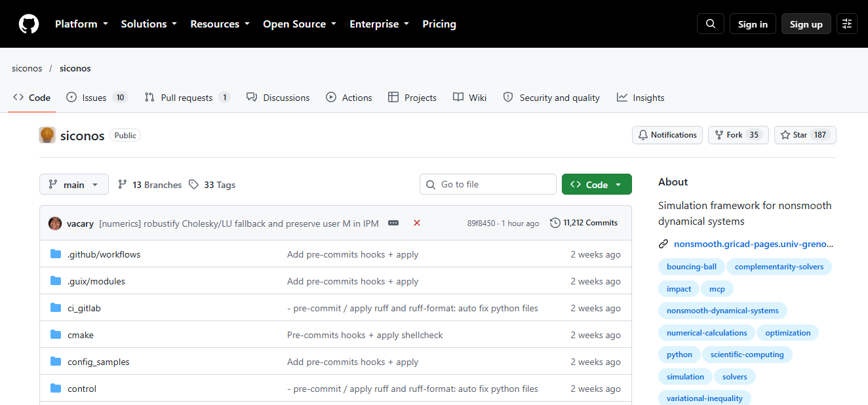Select the bouncing-ball topic tag
868x405 pixels.
pyautogui.click(x=692, y=267)
